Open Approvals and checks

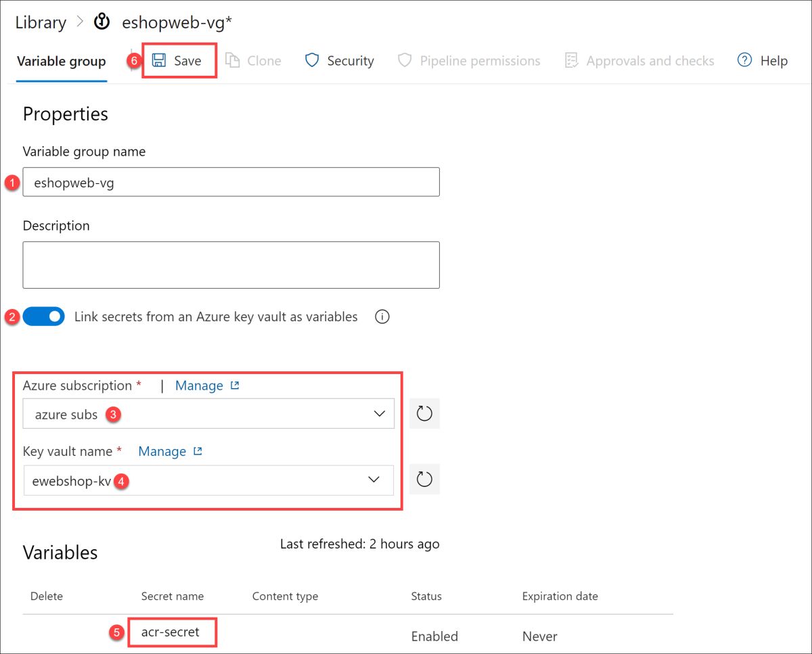(639, 61)
